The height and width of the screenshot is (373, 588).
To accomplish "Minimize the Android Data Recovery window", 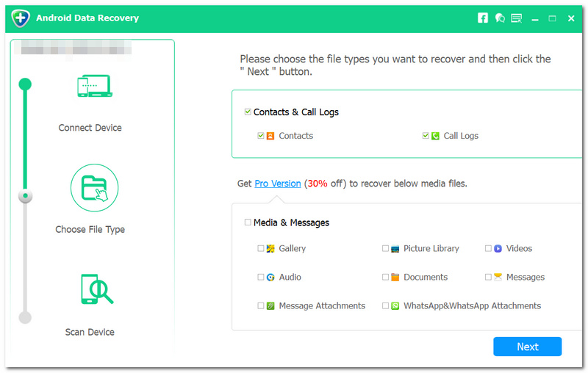I will 535,18.
